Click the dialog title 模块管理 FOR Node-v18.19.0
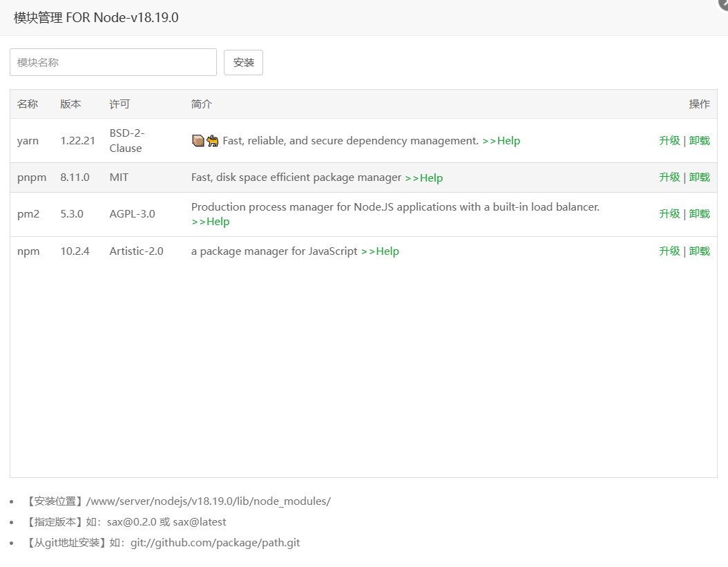728x567 pixels. click(96, 18)
